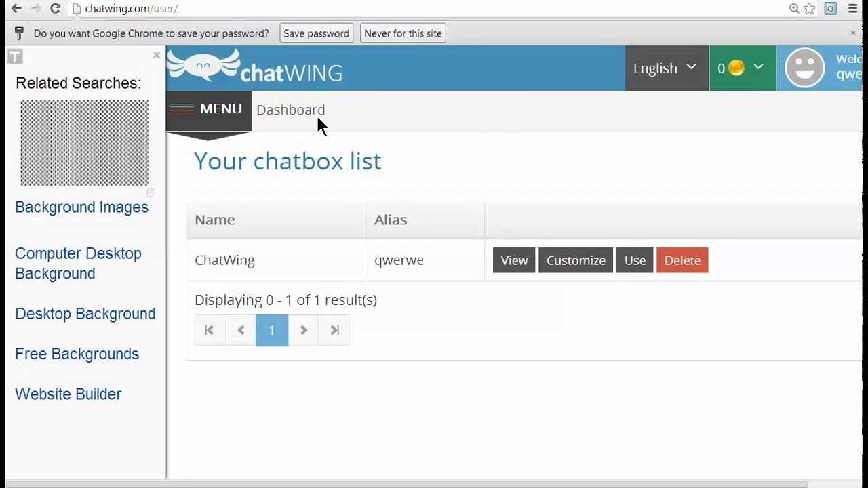
Task: Click the Displaying 0 - 1 of 1 result(s) text
Action: [285, 300]
